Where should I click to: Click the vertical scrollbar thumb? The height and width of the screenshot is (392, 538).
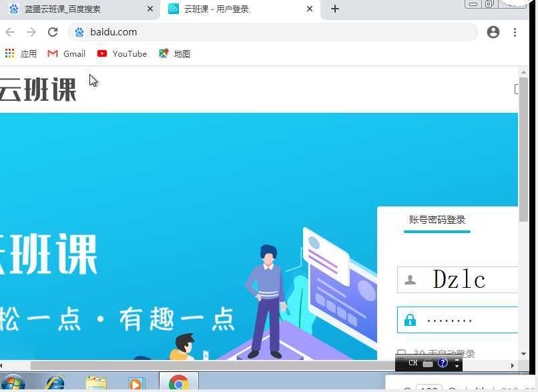pyautogui.click(x=523, y=150)
